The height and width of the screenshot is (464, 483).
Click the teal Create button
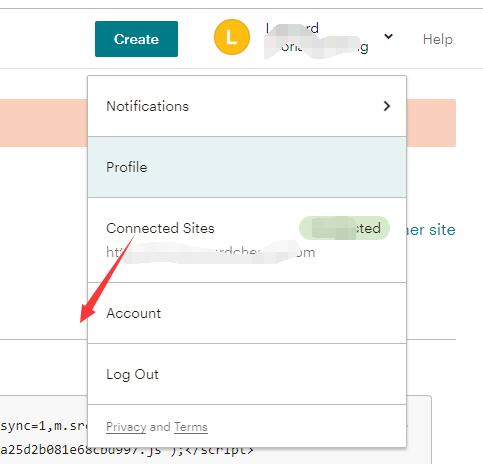click(x=136, y=39)
